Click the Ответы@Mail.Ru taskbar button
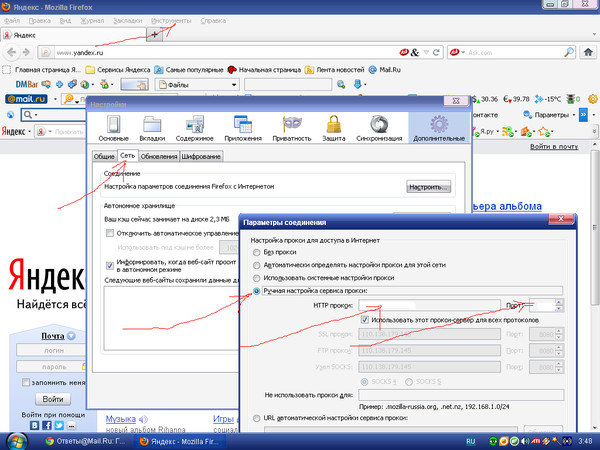Image resolution: width=600 pixels, height=450 pixels. coord(85,442)
